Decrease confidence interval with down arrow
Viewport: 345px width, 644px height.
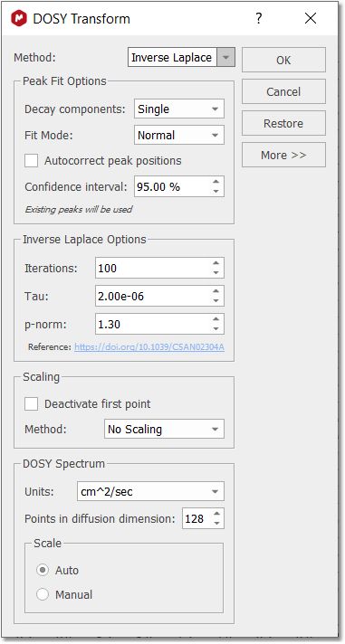[x=216, y=192]
